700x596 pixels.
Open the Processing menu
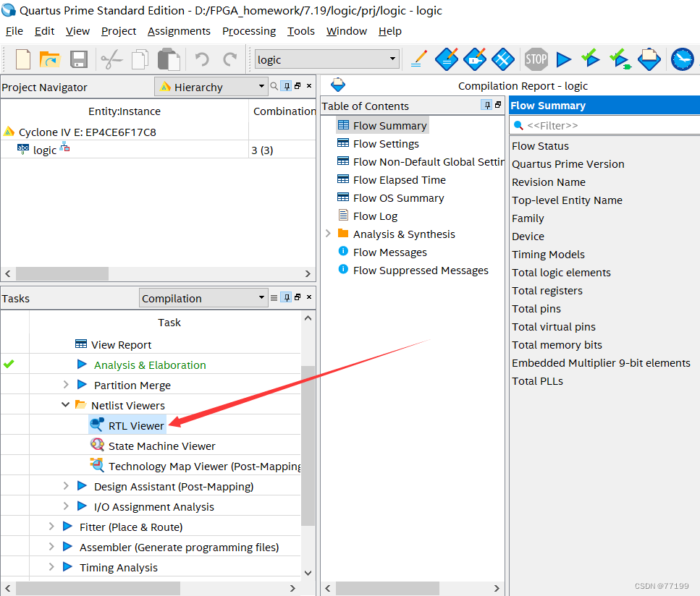249,31
